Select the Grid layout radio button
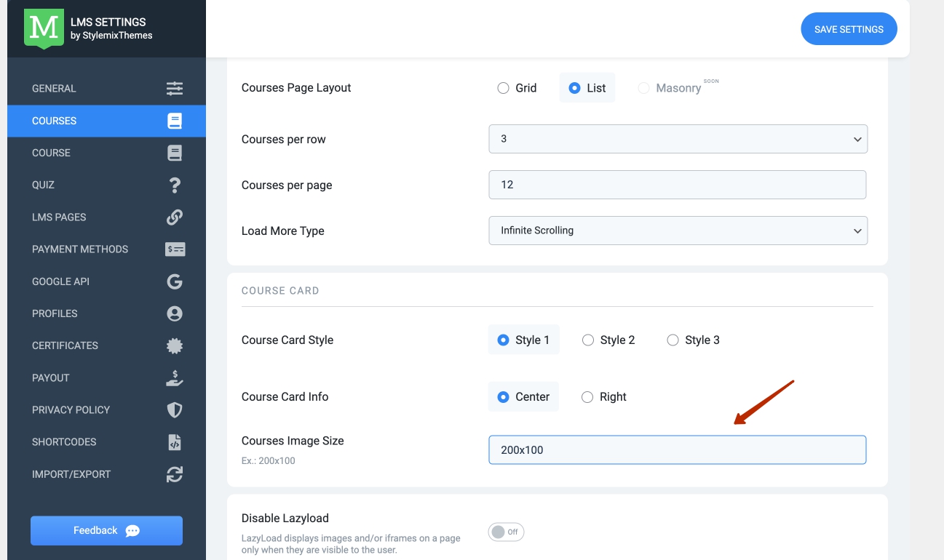The height and width of the screenshot is (560, 944). click(503, 88)
